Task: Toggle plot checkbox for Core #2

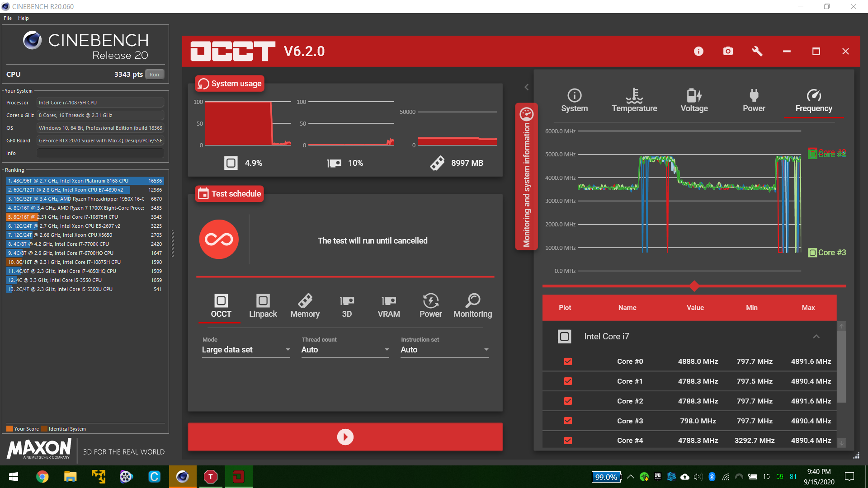Action: 568,401
